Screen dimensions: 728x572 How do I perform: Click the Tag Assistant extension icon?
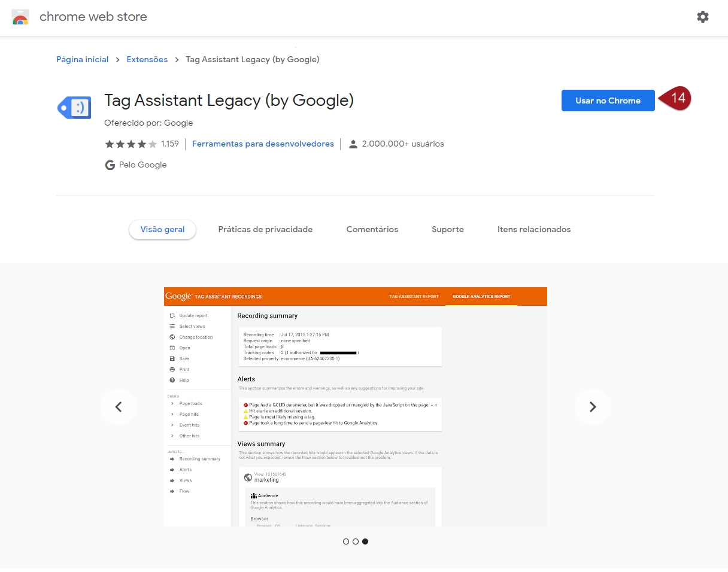[x=74, y=108]
